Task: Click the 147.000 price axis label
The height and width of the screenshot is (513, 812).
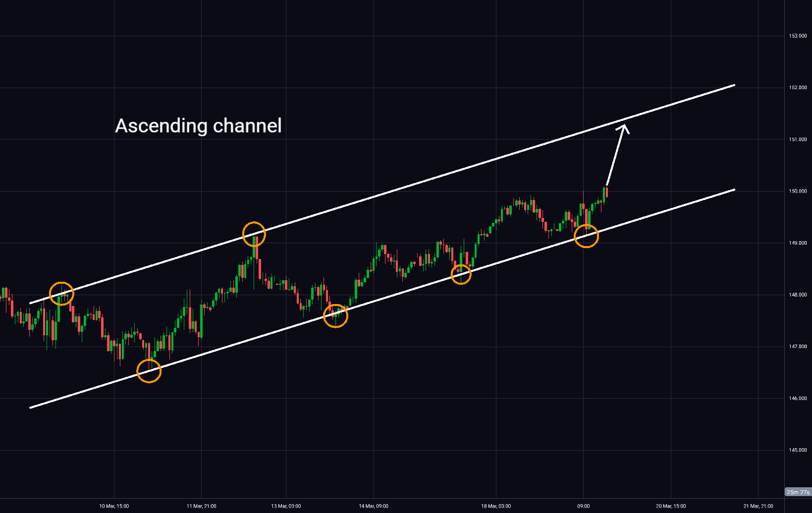Action: (798, 347)
